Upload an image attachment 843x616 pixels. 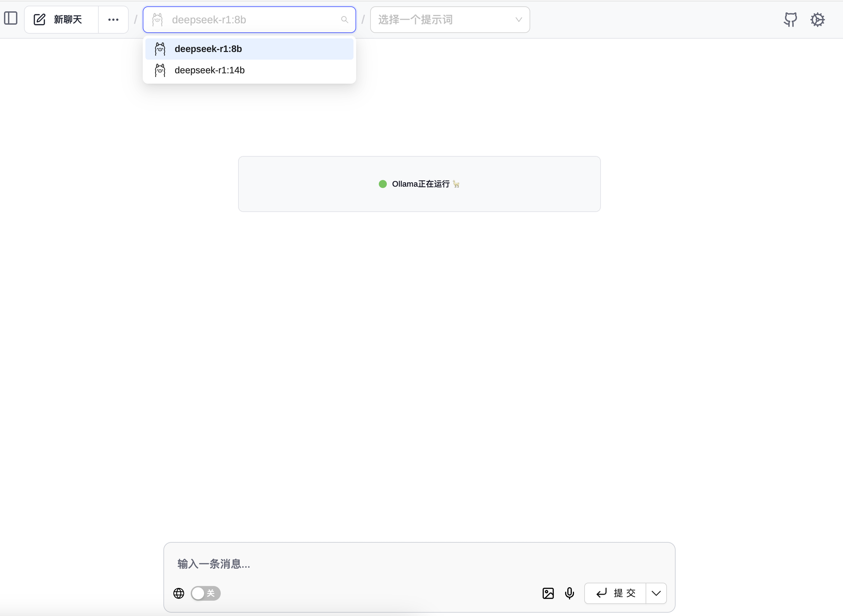coord(548,593)
